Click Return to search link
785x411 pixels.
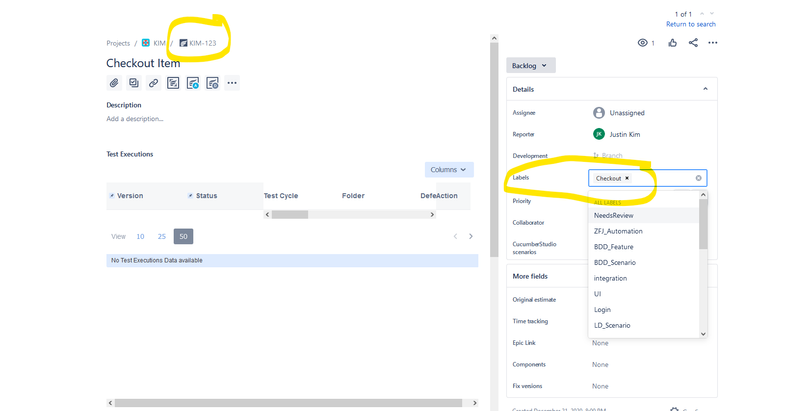(x=690, y=24)
